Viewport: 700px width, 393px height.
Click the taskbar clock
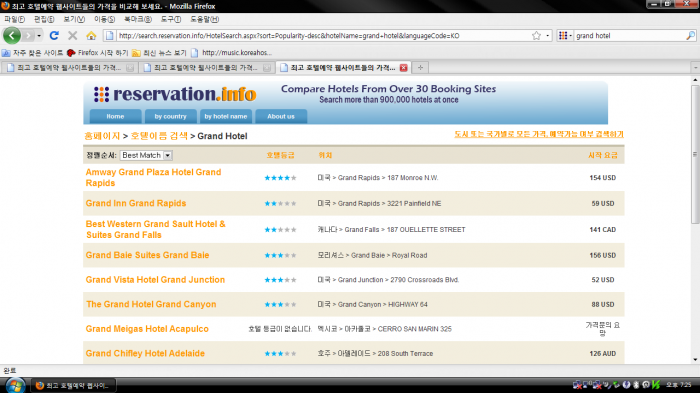pos(679,385)
